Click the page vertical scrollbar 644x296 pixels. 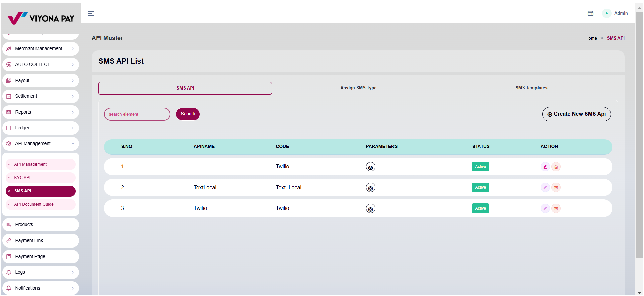click(x=639, y=135)
